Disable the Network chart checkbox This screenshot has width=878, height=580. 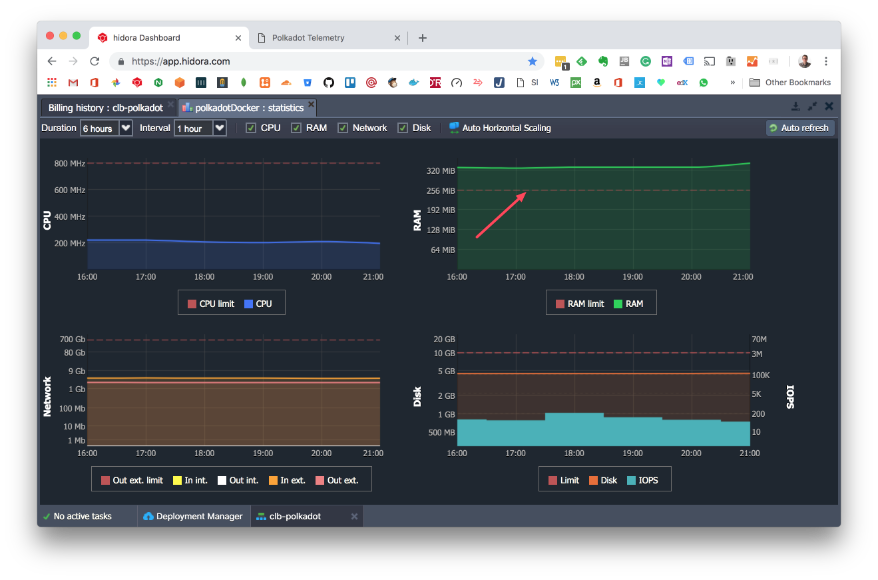point(343,128)
